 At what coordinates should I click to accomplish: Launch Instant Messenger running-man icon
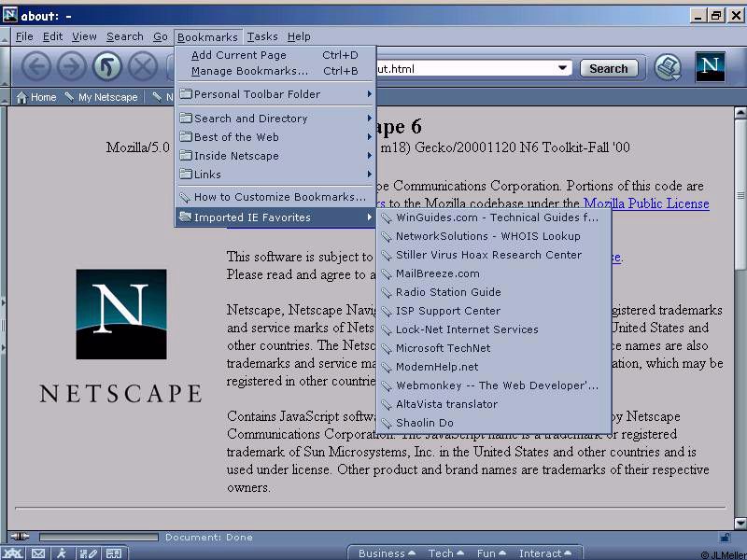(x=62, y=553)
